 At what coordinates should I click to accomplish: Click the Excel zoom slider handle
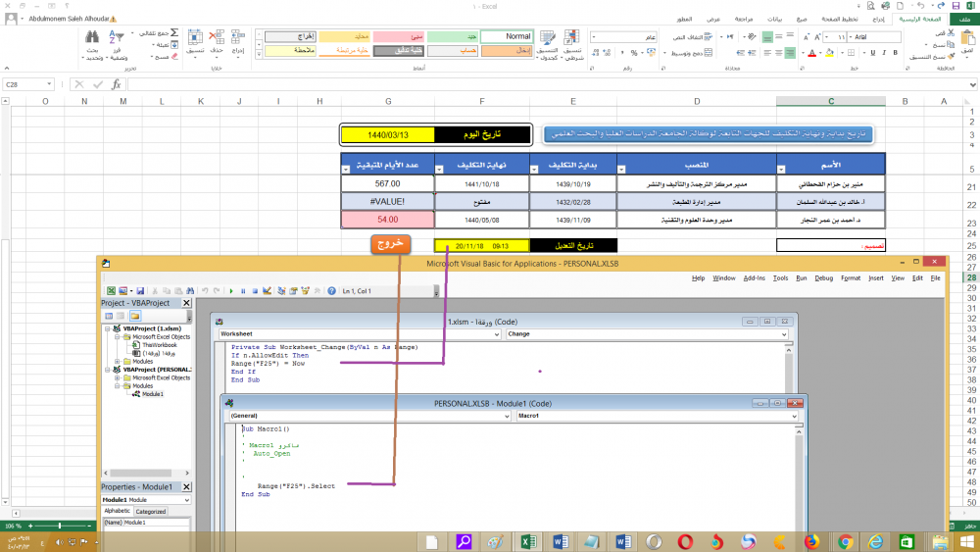[60, 526]
